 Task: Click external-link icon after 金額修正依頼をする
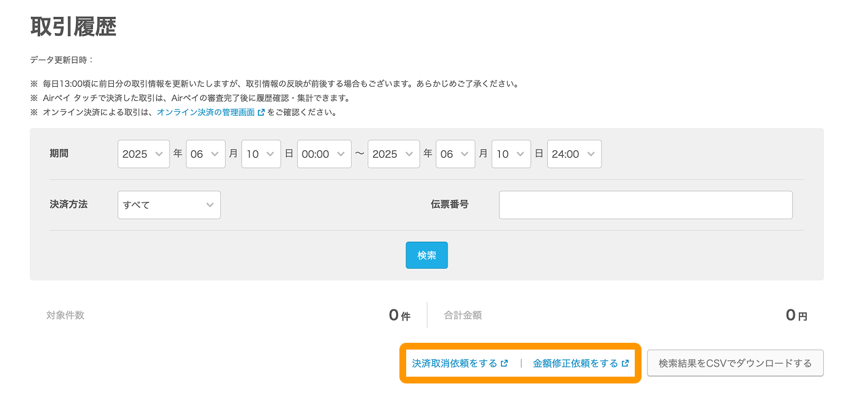[x=625, y=363]
